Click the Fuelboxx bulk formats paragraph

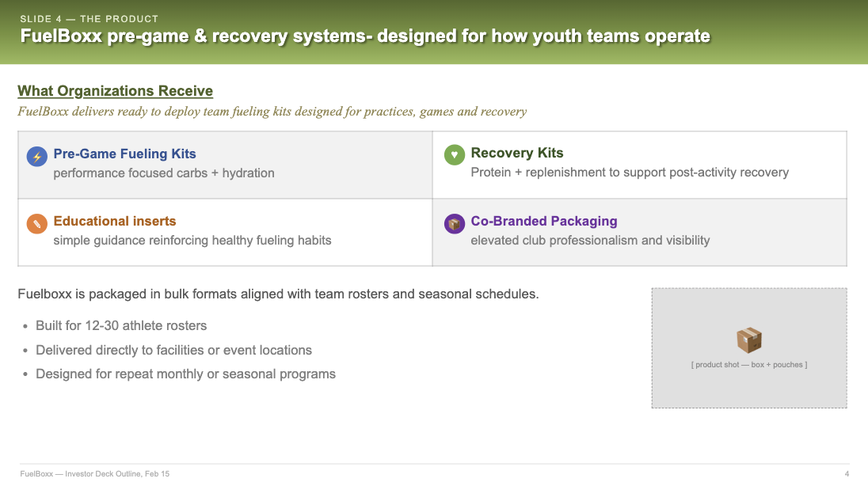pos(278,294)
